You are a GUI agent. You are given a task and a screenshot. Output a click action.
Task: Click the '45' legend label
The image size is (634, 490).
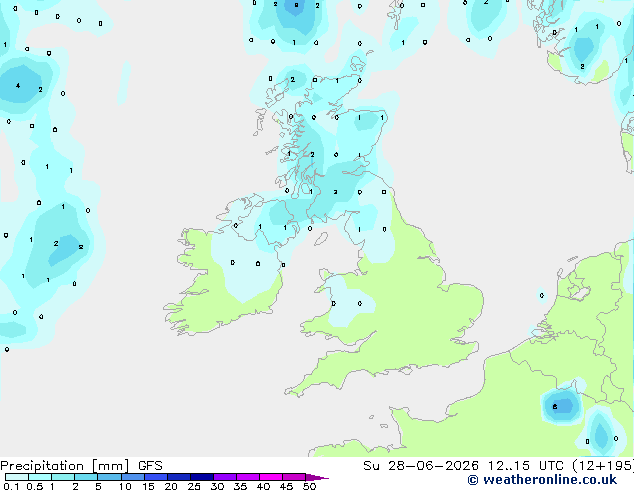click(286, 486)
